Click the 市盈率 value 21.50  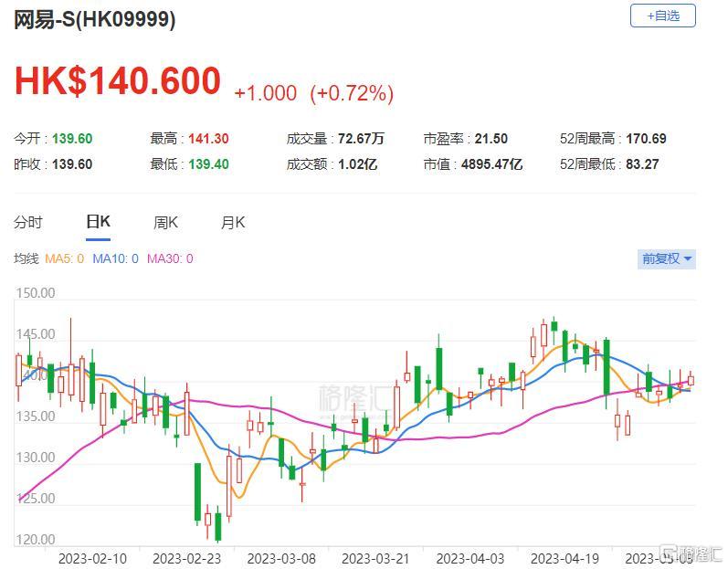click(x=491, y=138)
